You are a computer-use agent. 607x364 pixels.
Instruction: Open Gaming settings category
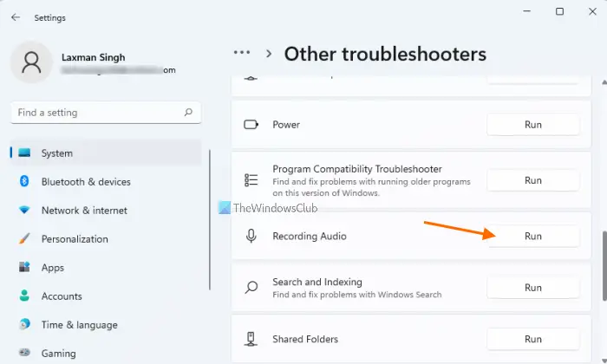106,354
